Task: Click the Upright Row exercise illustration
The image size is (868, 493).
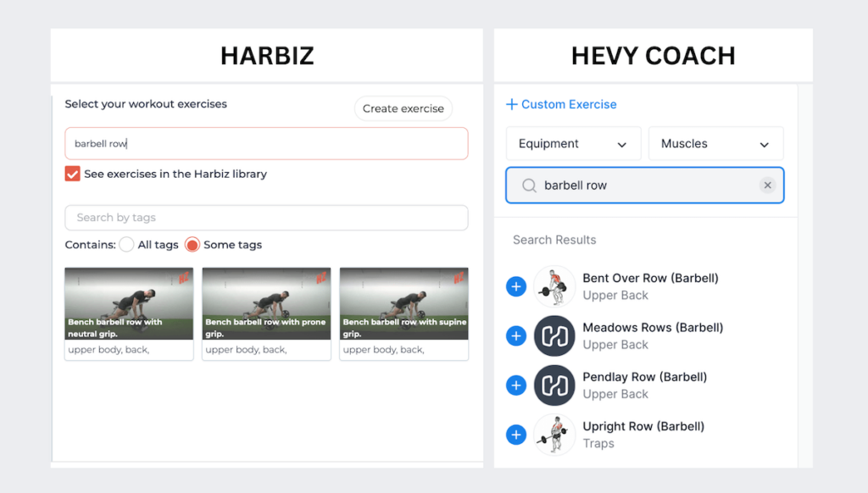Action: pyautogui.click(x=554, y=435)
